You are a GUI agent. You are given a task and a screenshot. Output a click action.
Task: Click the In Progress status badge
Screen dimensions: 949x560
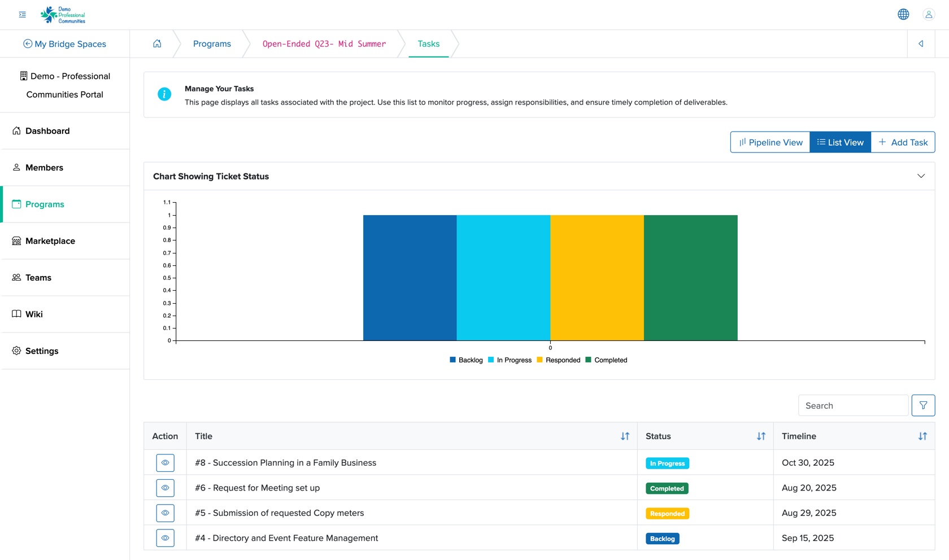[667, 463]
